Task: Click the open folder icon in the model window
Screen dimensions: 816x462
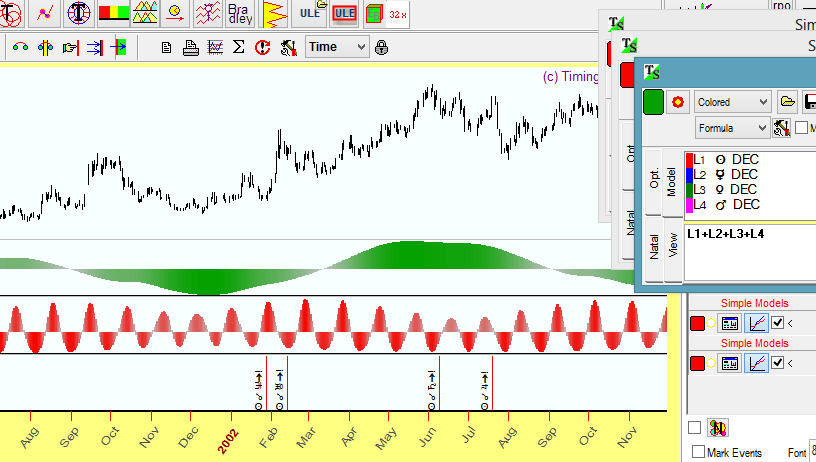Action: tap(787, 102)
